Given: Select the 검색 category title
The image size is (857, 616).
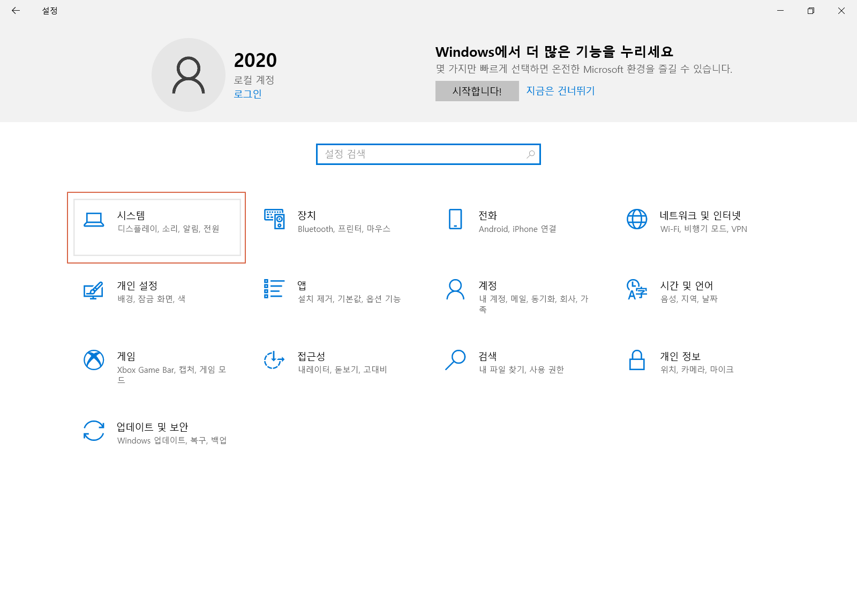Looking at the screenshot, I should [488, 356].
